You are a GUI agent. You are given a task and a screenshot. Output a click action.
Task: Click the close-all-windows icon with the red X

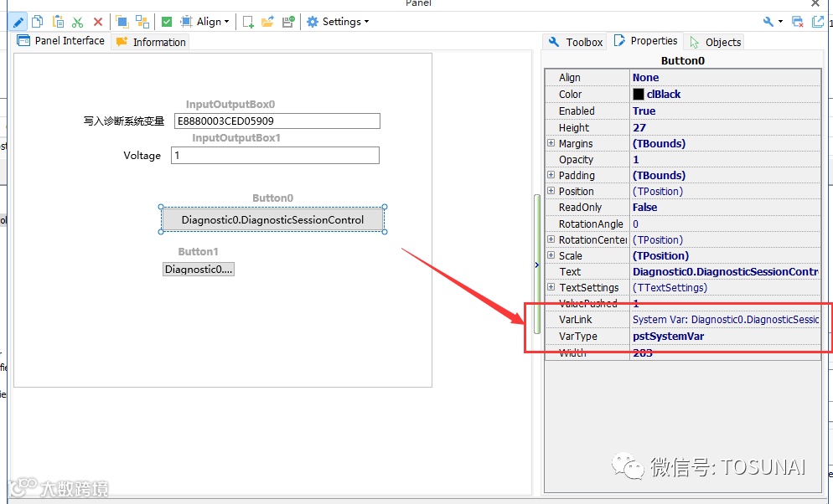tap(798, 22)
